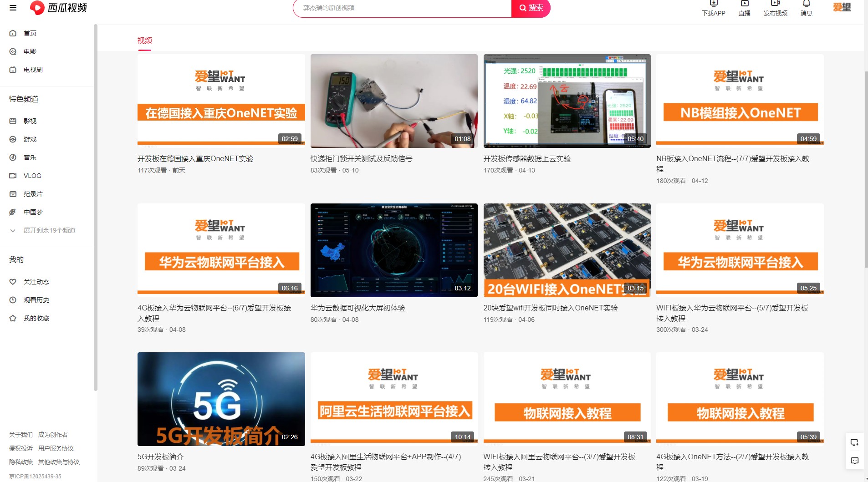The height and width of the screenshot is (482, 868).
Task: Click title WIFI板接入华为云物联网平台--(5/7)
Action: [x=732, y=313]
